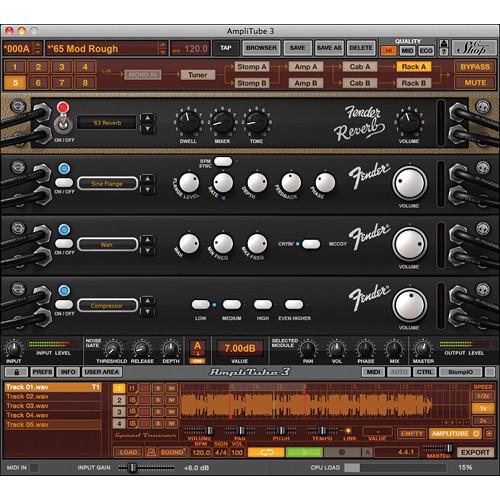Click the SAVE AS button
The height and width of the screenshot is (500, 500).
click(329, 48)
